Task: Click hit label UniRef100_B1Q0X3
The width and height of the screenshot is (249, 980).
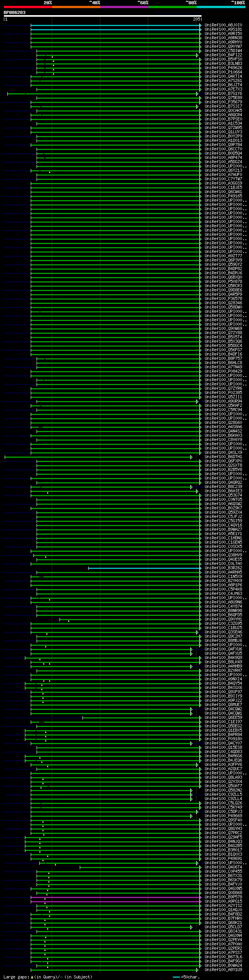Action: [223, 854]
